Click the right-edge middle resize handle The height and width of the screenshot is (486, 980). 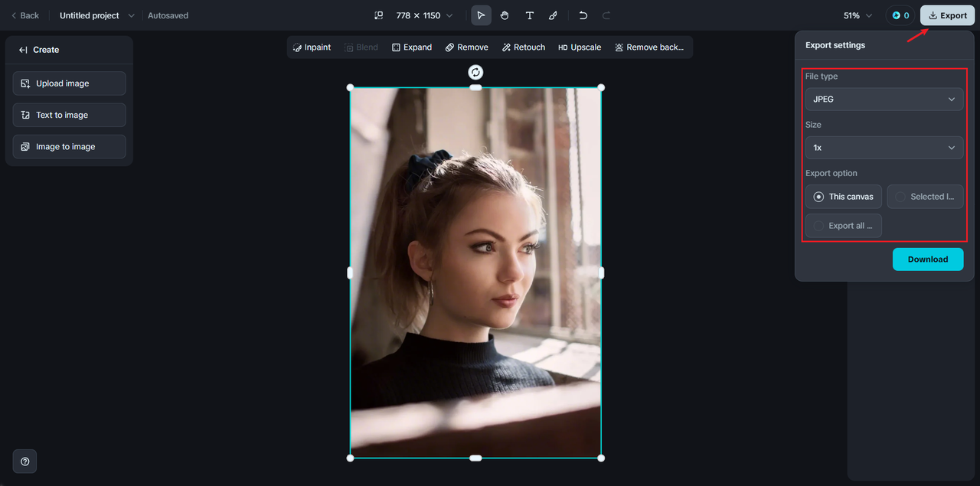point(601,272)
